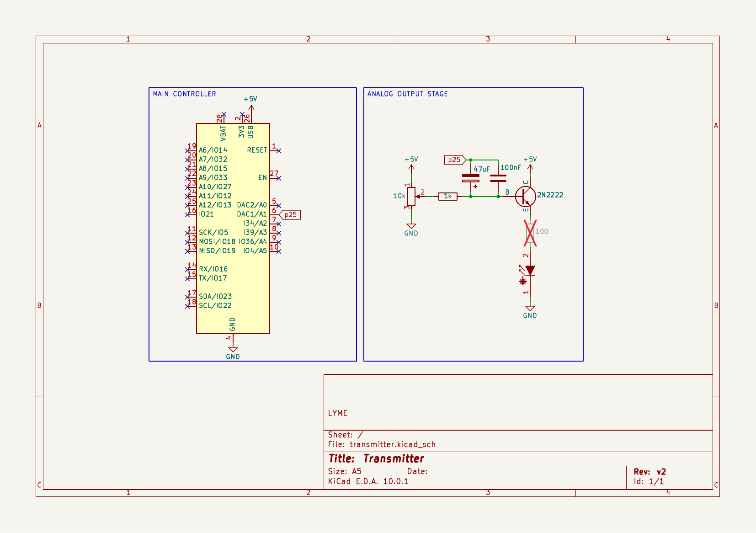Click the no-connect marker on 3V3 pin
This screenshot has height=533, width=756.
click(x=242, y=114)
